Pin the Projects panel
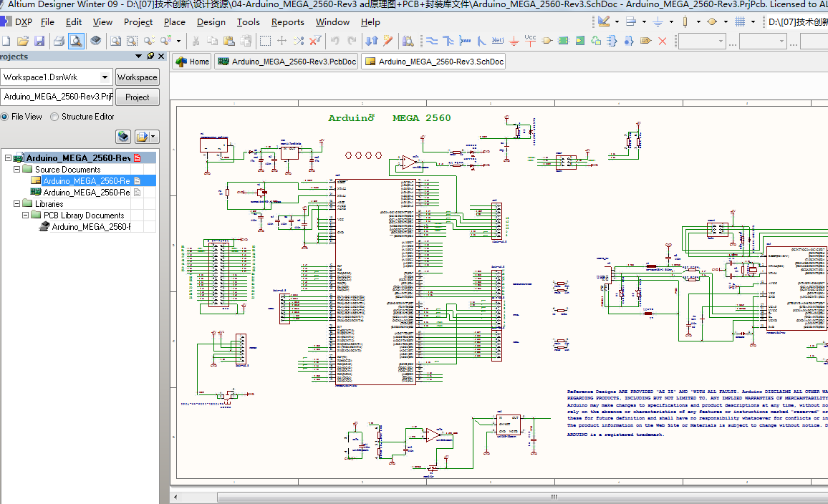This screenshot has width=828, height=504. (x=150, y=56)
